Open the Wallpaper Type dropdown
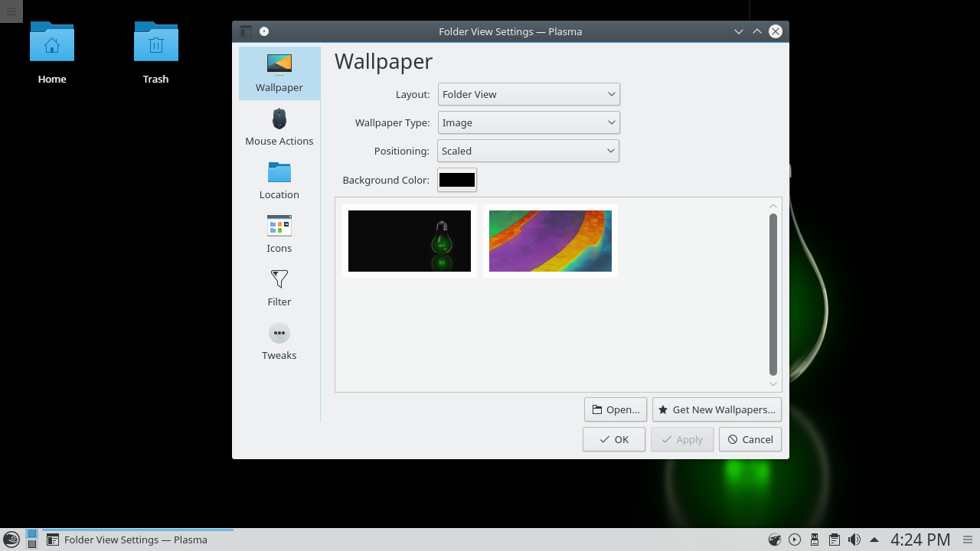The width and height of the screenshot is (980, 551). point(528,122)
